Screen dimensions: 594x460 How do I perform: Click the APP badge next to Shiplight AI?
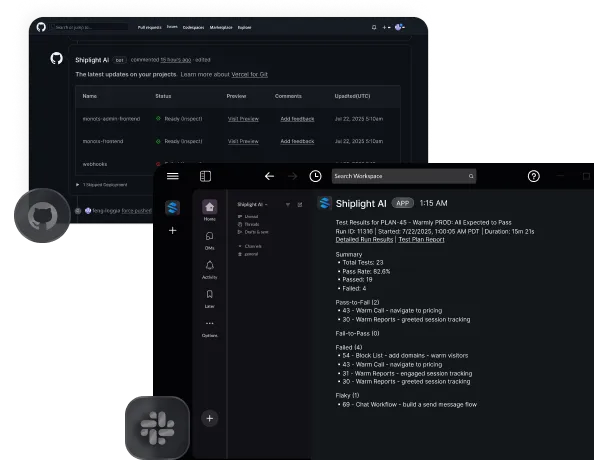click(402, 203)
